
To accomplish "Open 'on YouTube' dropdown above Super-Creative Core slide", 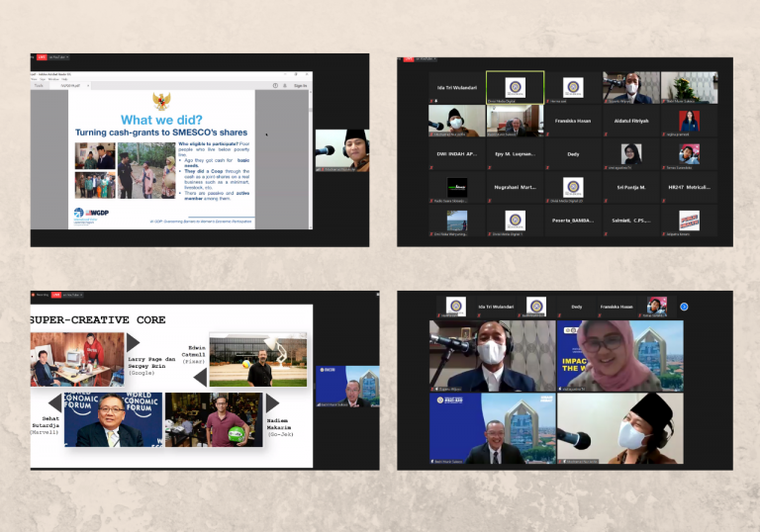I will (72, 295).
